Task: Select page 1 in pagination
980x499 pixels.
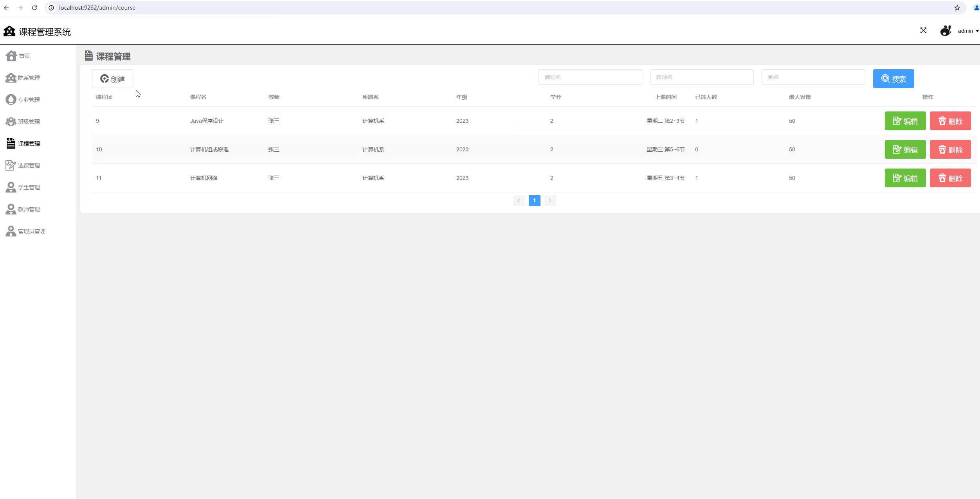Action: pos(534,201)
